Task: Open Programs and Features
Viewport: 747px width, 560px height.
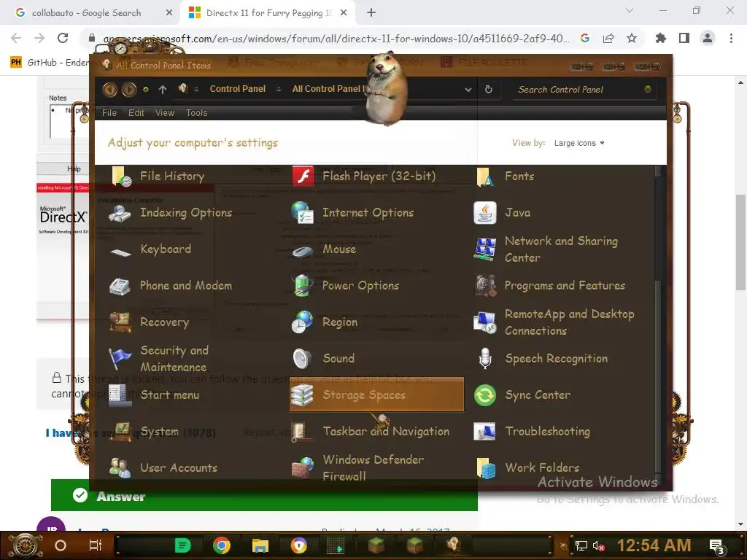Action: [550, 286]
